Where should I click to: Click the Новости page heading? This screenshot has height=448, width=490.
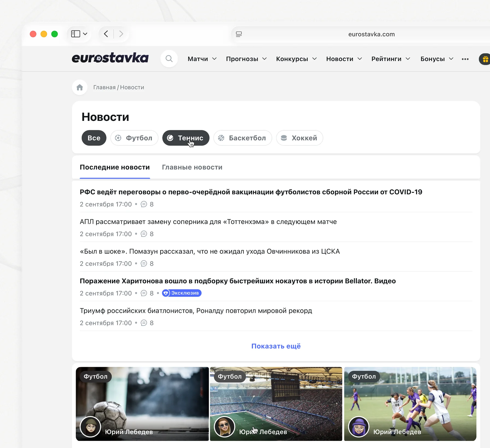point(105,117)
